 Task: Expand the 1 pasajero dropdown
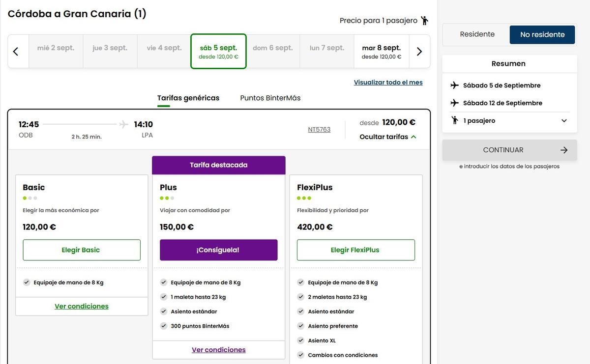[x=564, y=121]
